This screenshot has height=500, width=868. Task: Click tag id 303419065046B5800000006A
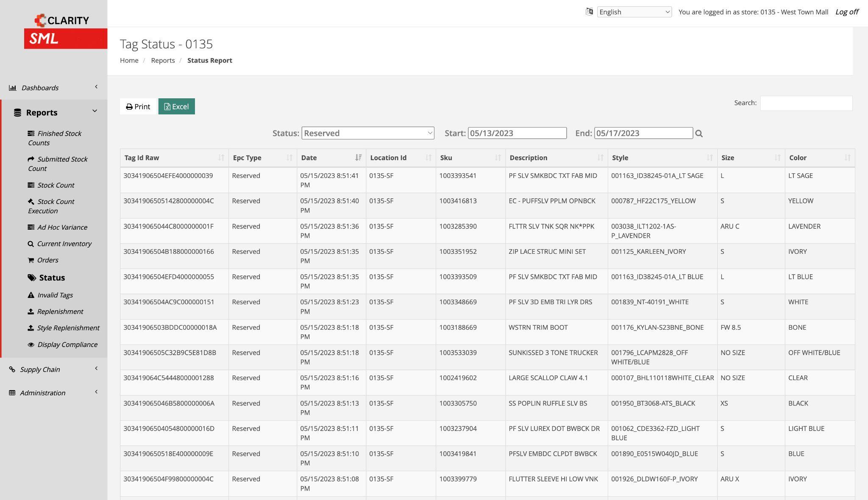pyautogui.click(x=169, y=403)
